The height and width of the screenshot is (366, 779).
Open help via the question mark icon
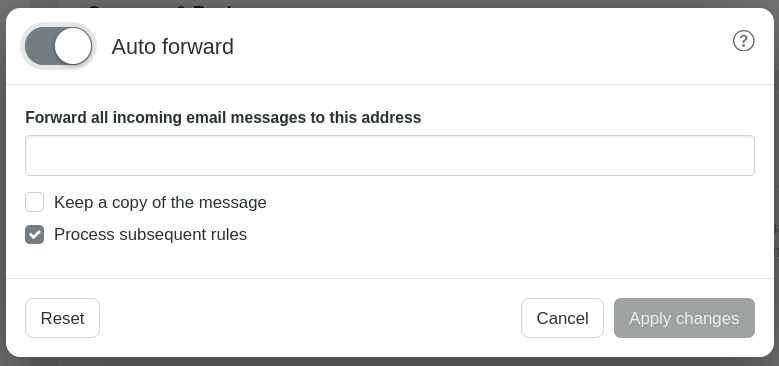pyautogui.click(x=743, y=41)
